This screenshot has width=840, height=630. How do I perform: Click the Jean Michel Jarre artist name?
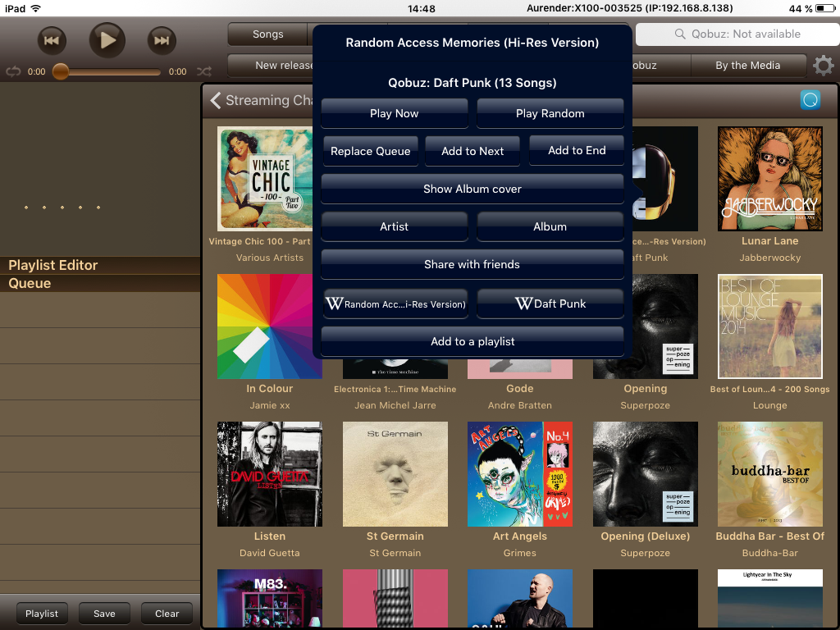pyautogui.click(x=395, y=405)
